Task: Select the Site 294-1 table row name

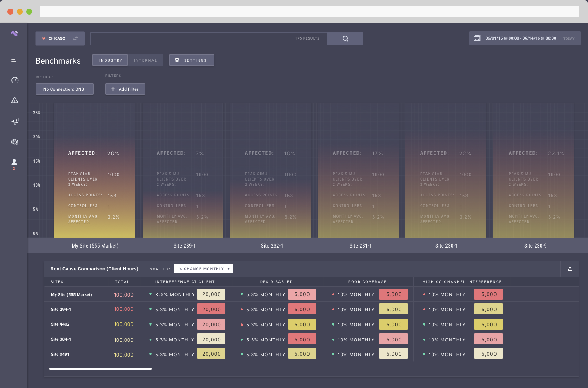Action: pos(61,310)
